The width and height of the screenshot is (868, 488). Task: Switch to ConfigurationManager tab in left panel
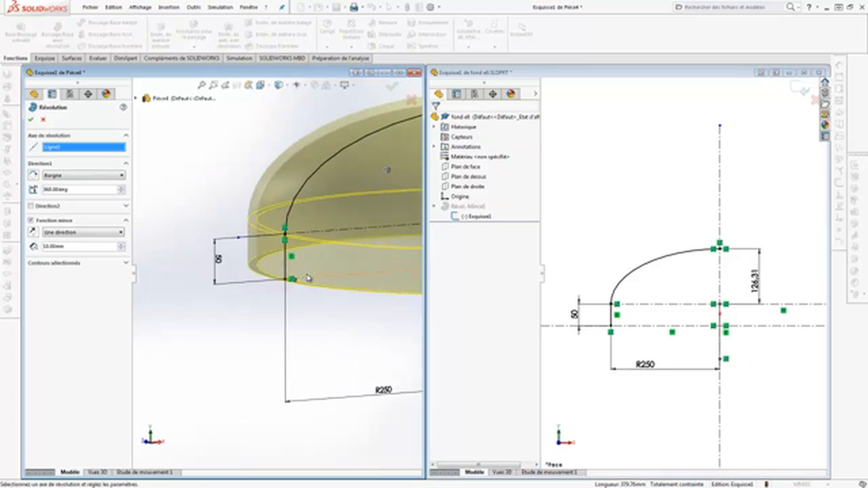point(70,94)
